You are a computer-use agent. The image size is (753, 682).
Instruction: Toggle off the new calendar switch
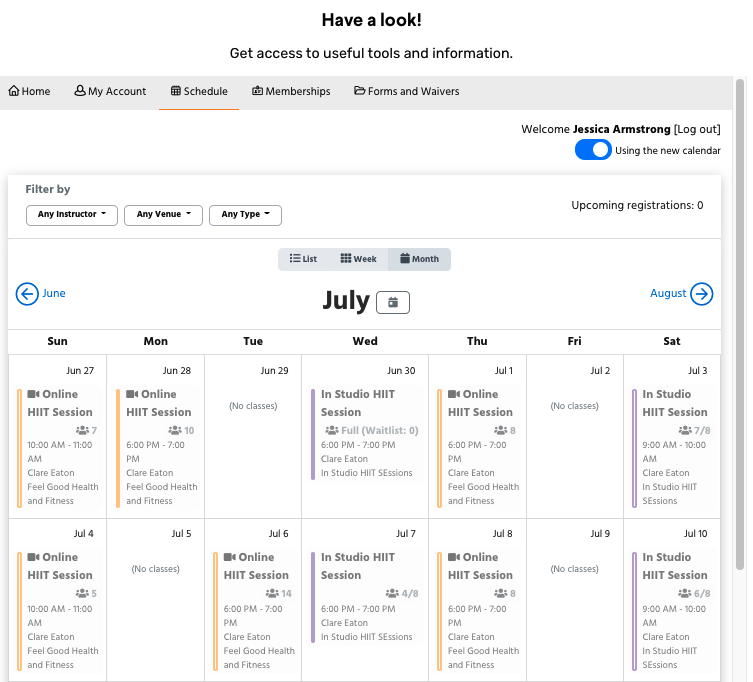click(x=593, y=150)
